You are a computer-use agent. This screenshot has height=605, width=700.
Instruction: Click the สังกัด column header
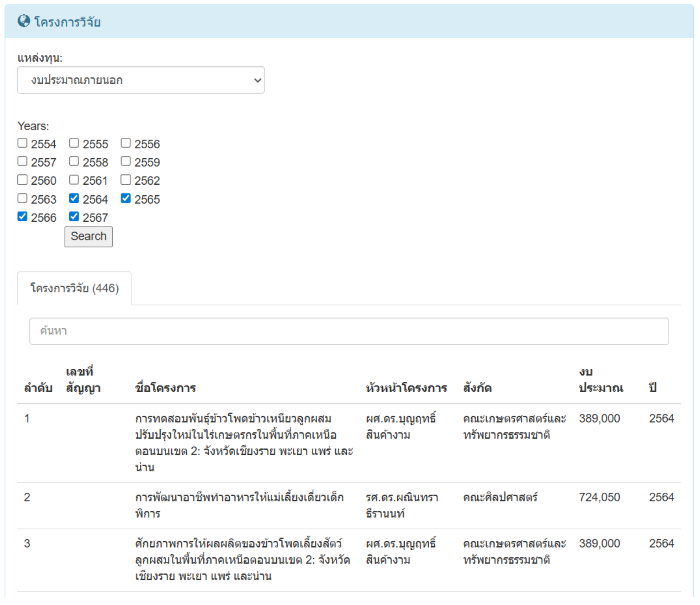tap(477, 388)
